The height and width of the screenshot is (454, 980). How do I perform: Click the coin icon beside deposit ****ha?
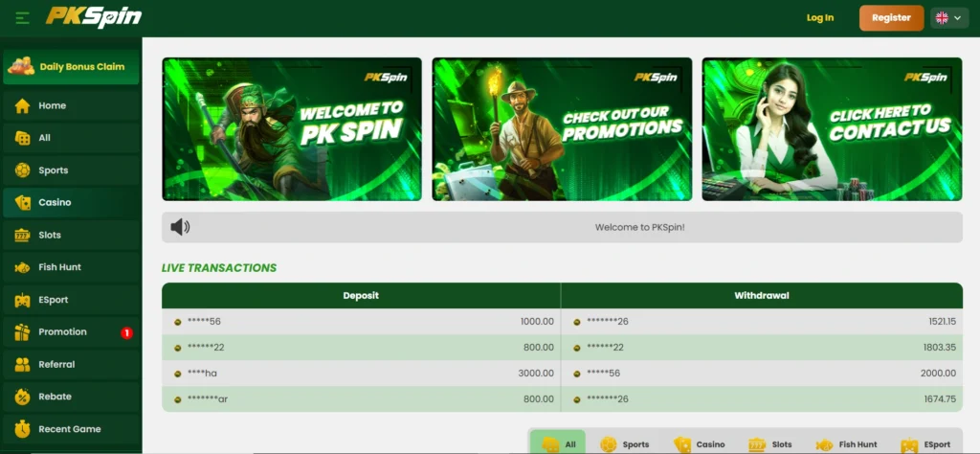point(178,374)
